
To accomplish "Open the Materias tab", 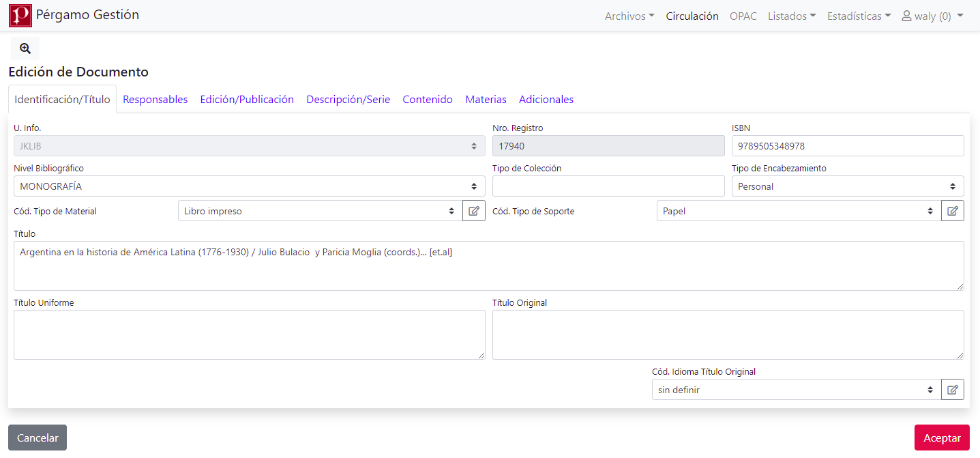I will [486, 100].
